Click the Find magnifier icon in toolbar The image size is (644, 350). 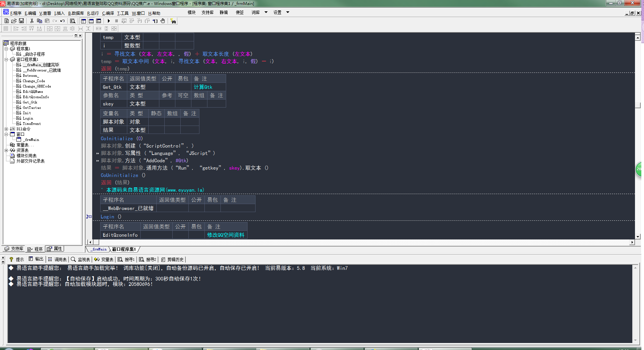pos(72,21)
